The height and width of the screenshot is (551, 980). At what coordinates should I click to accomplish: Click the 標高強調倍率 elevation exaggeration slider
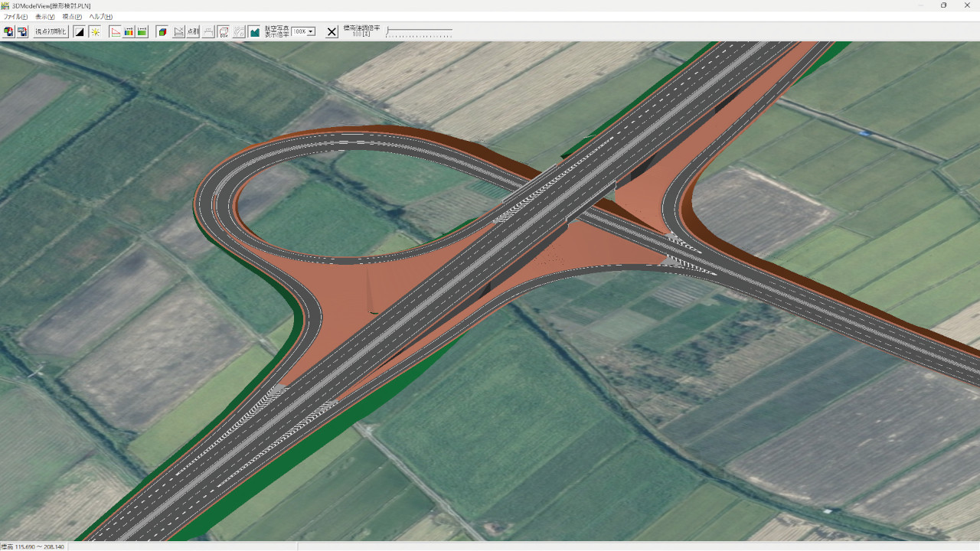(420, 32)
